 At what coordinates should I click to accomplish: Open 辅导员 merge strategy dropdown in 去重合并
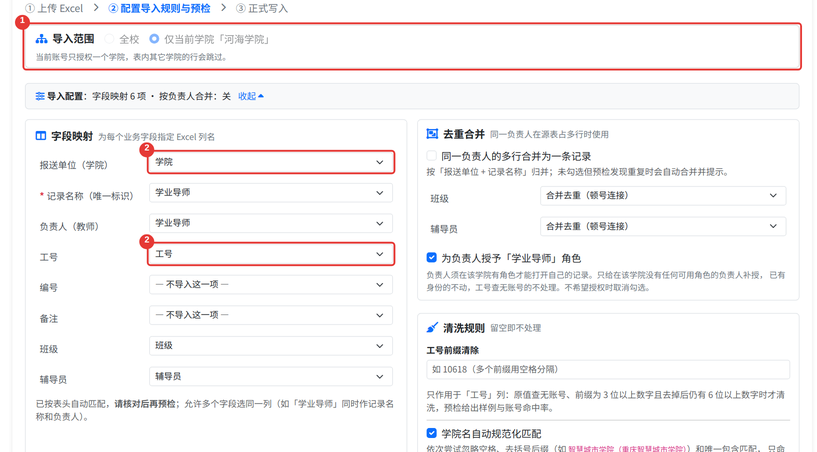click(x=663, y=226)
